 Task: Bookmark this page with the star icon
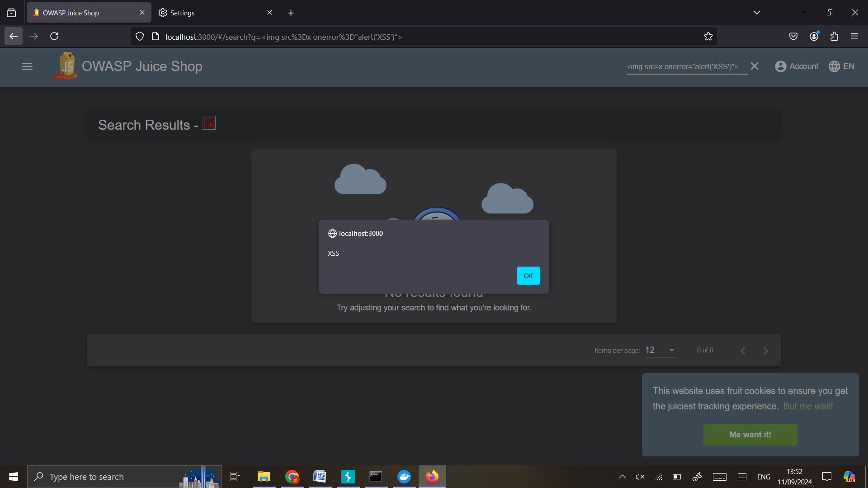click(x=708, y=37)
